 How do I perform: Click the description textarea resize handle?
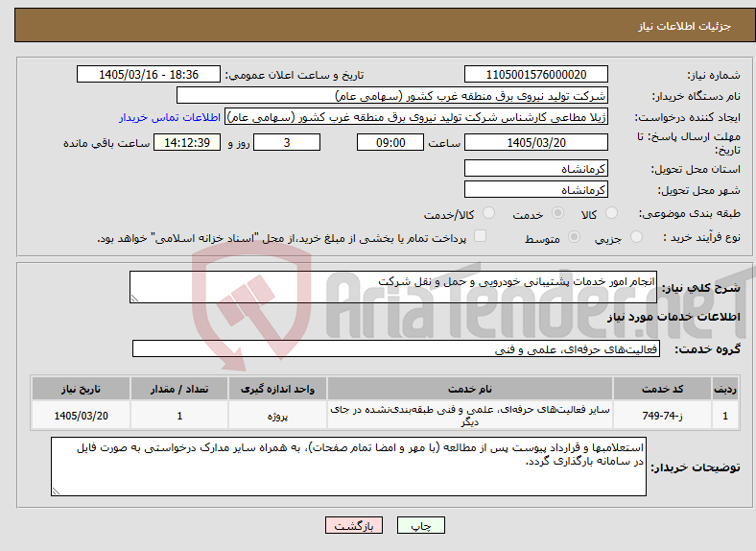tap(134, 299)
